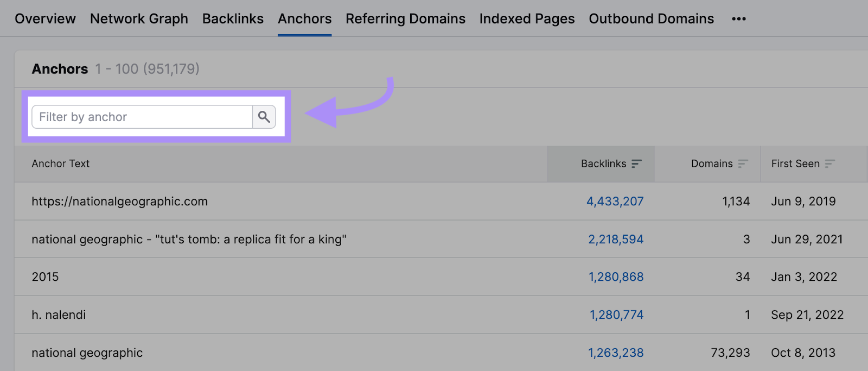Click the 1,280,868 backlinks count
Screen dimensions: 868x371
[x=616, y=277]
